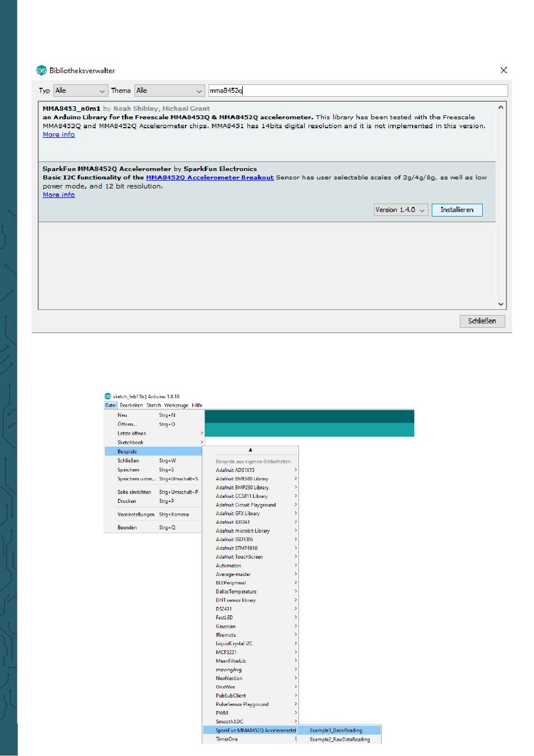Image resolution: width=534 pixels, height=756 pixels.
Task: Select SparkFun MMA8452Q Accelerometer in examples
Action: pyautogui.click(x=251, y=731)
